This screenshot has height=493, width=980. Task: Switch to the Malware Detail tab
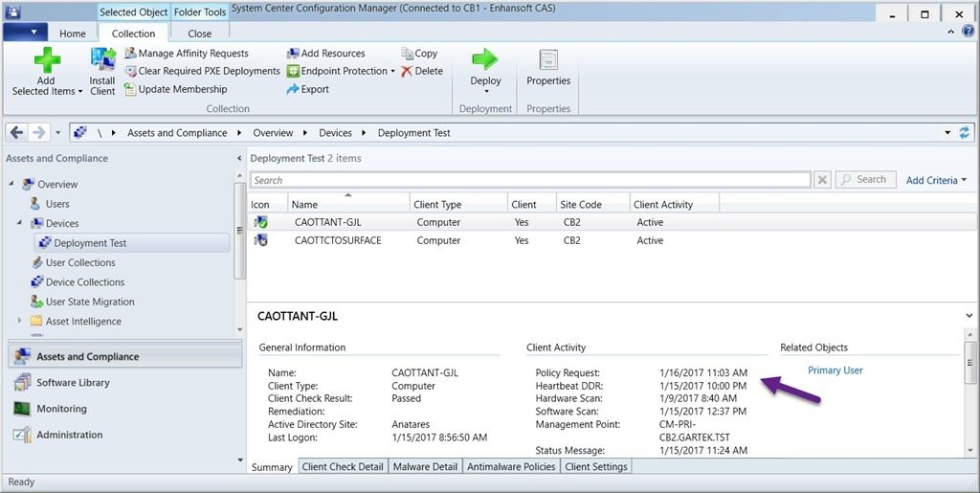pyautogui.click(x=425, y=466)
